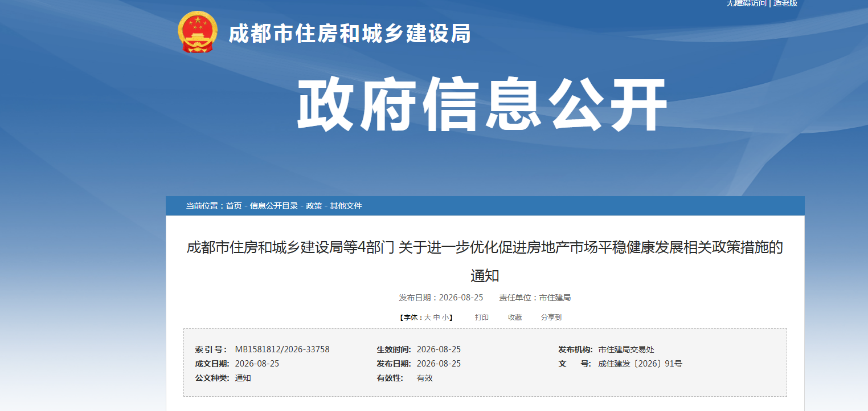Set font size to 大
This screenshot has width=868, height=411.
tap(428, 318)
